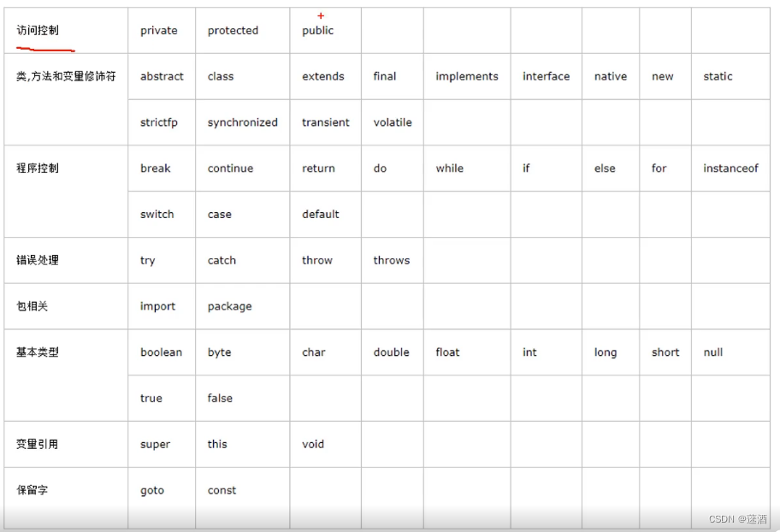Click the 'instanceof' keyword cell
This screenshot has width=780, height=532.
tap(730, 168)
